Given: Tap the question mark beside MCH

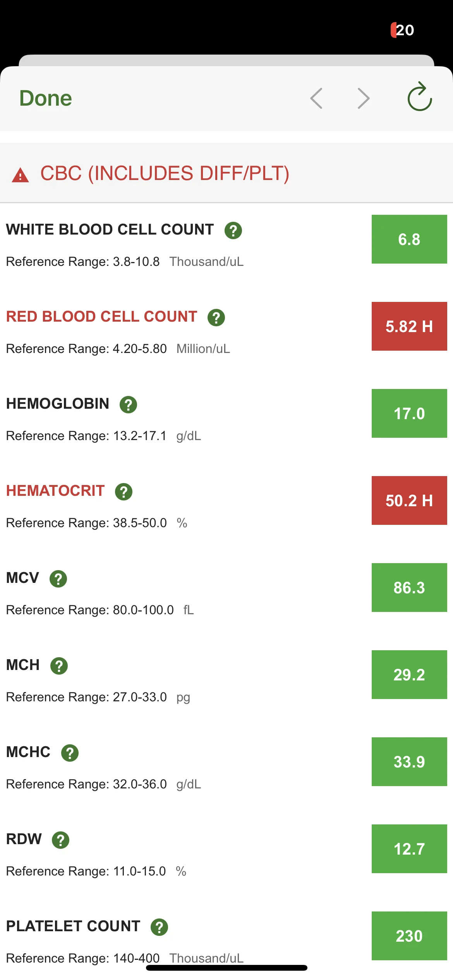Looking at the screenshot, I should (59, 666).
